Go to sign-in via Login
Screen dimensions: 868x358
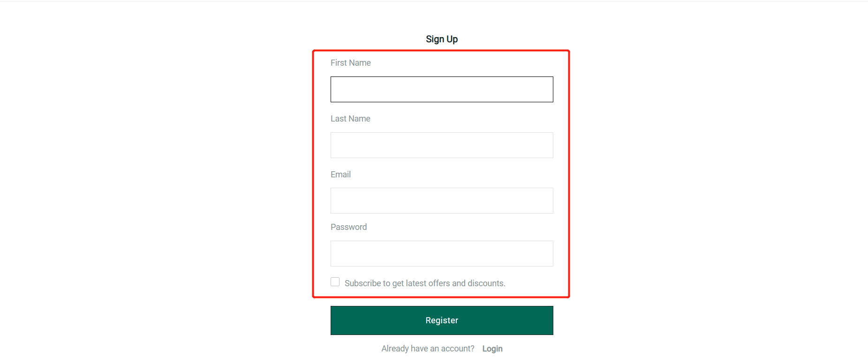(492, 349)
